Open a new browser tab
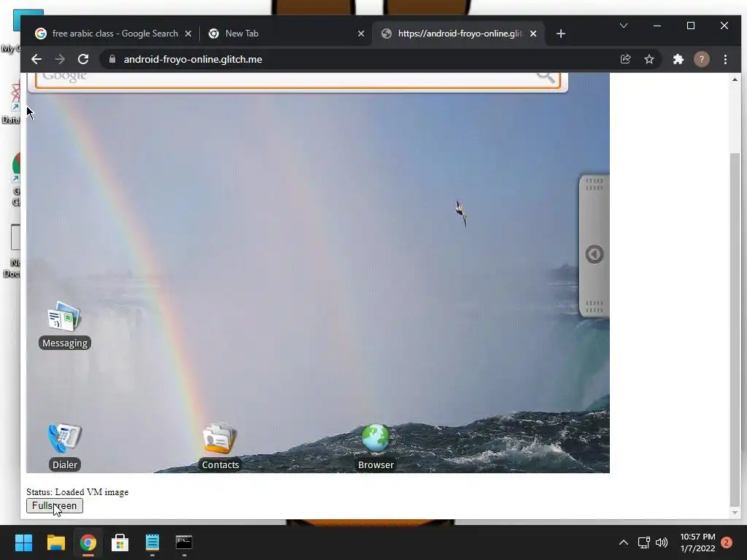The height and width of the screenshot is (560, 747). (x=561, y=34)
